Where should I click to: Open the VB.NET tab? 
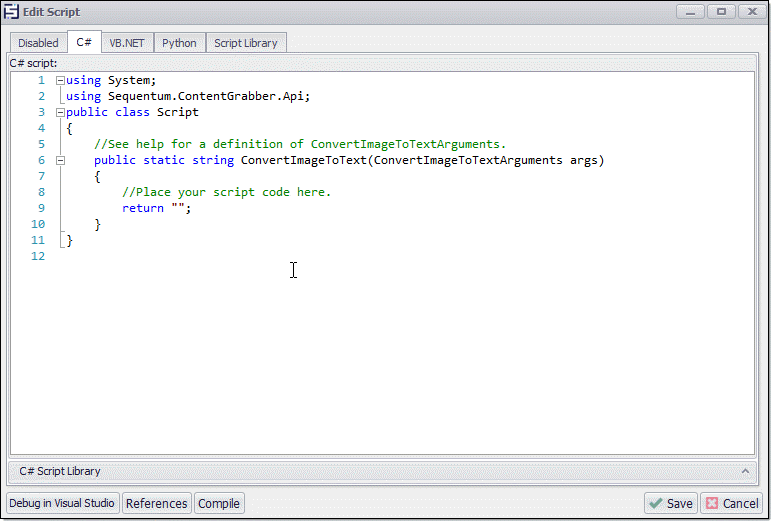[128, 43]
